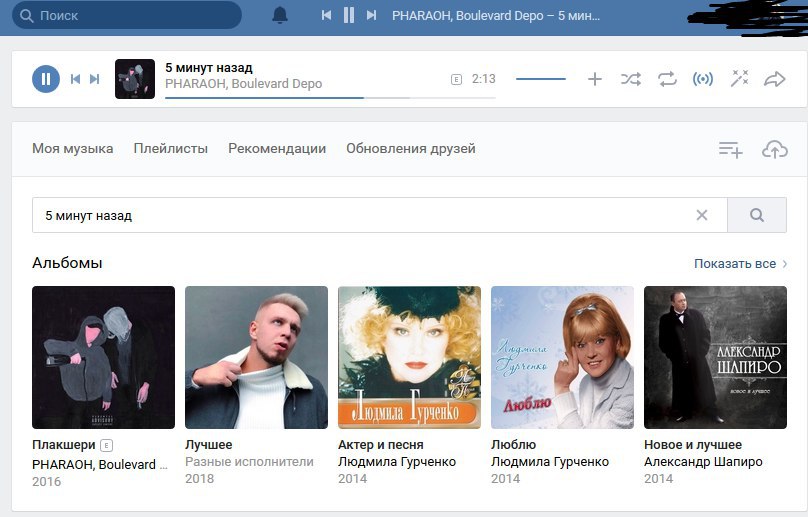Click explicit E badge beside track time

(x=456, y=79)
